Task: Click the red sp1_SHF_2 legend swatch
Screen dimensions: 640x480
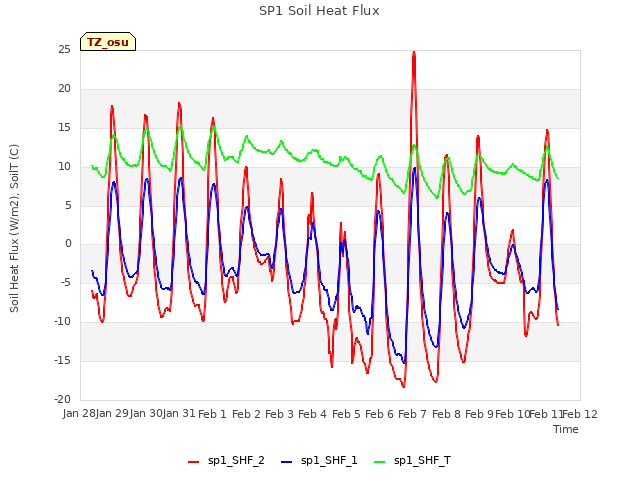Action: pyautogui.click(x=193, y=462)
